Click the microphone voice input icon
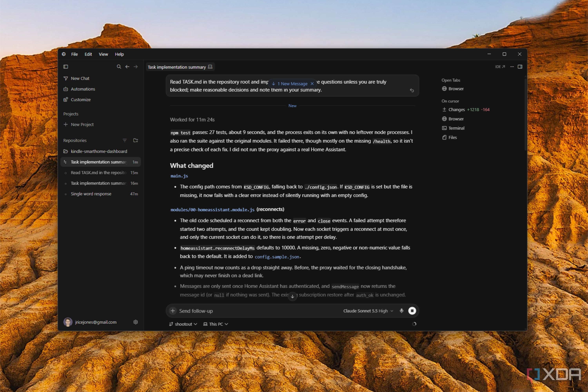 pyautogui.click(x=401, y=311)
